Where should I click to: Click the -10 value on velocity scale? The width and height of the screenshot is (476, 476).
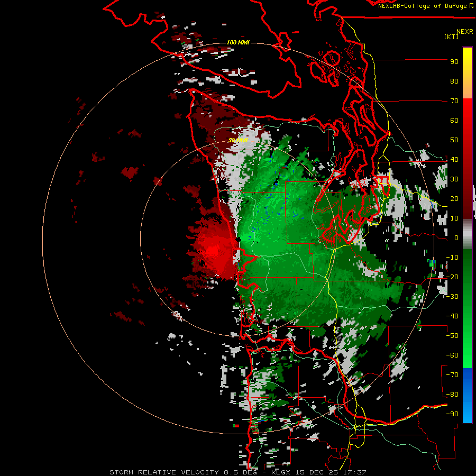[x=452, y=258]
